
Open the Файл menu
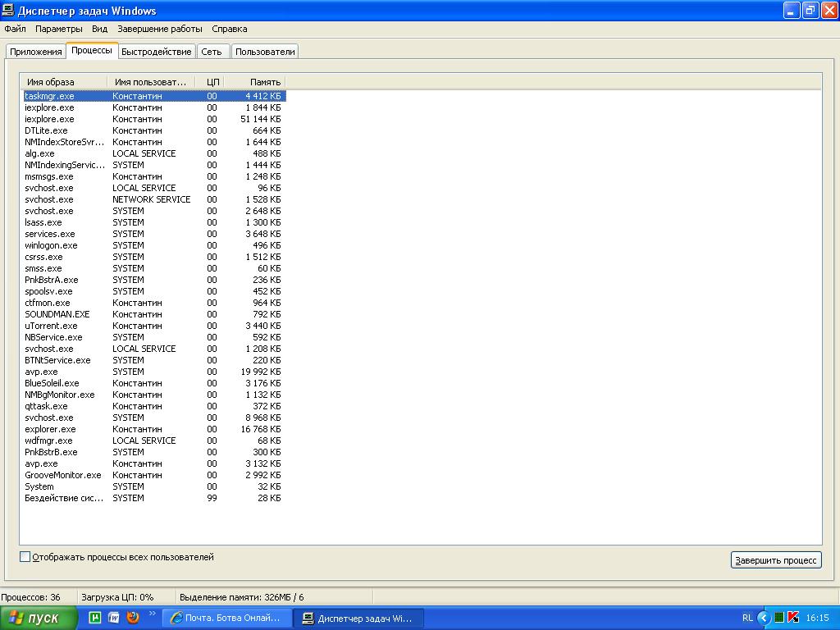[15, 29]
